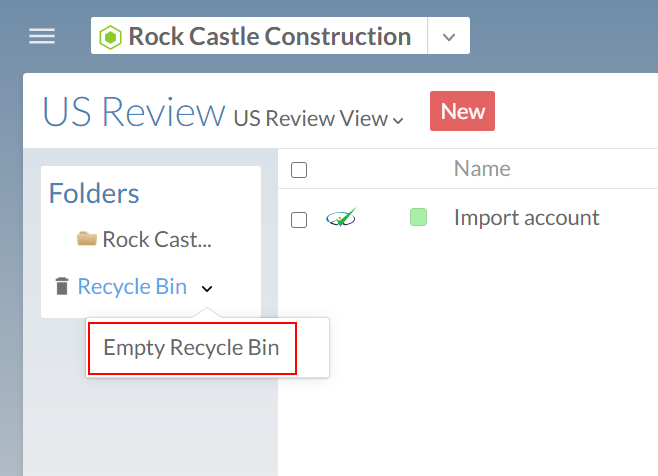Viewport: 658px width, 476px height.
Task: Expand the company switcher dropdown arrow
Action: [449, 37]
